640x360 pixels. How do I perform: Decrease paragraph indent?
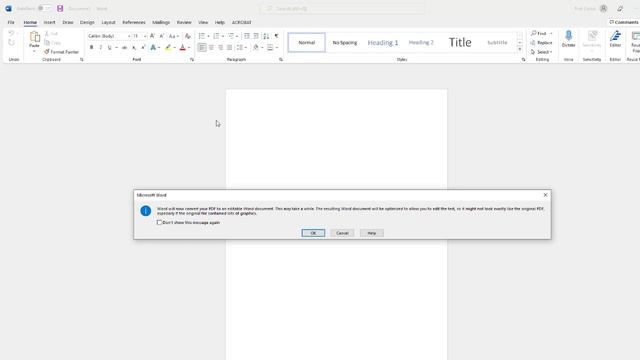pos(247,36)
